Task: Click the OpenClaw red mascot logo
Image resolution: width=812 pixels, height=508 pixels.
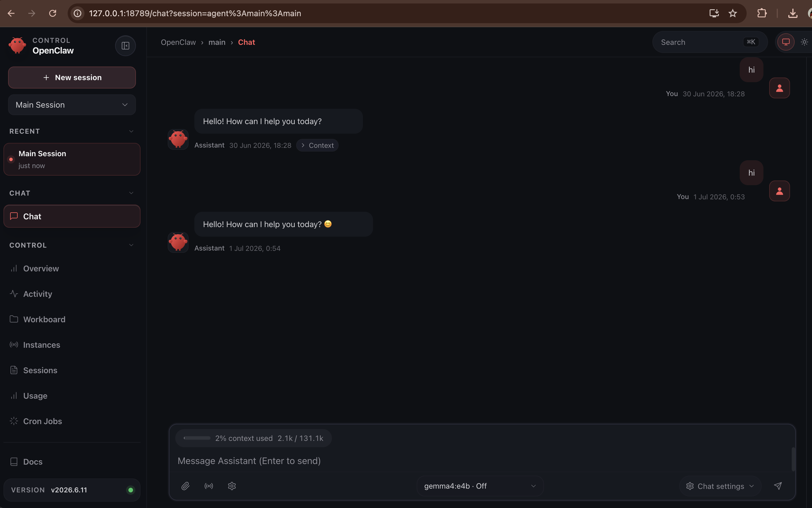Action: 17,45
